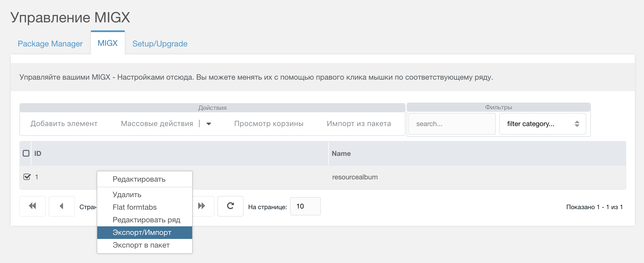Go to previous page arrow icon
644x263 pixels.
(62, 206)
